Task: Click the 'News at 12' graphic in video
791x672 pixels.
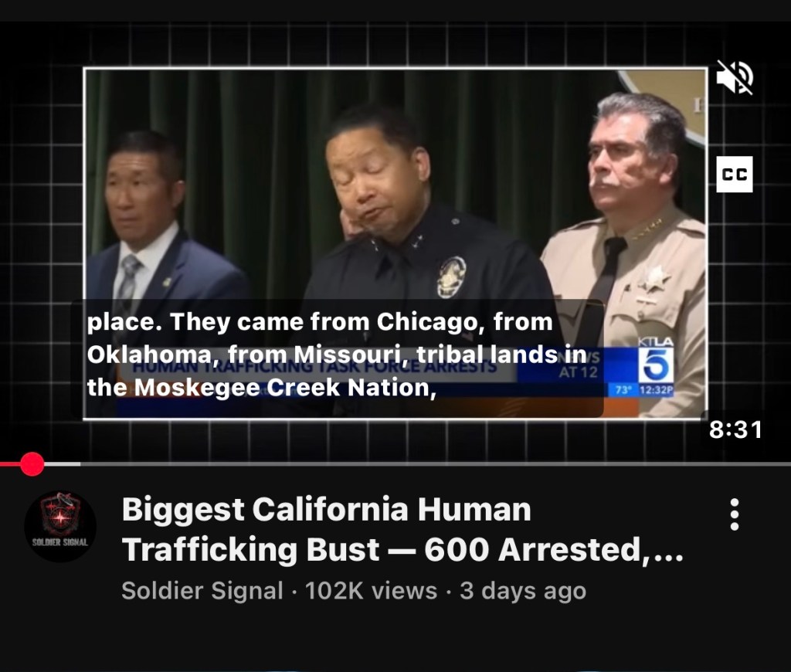Action: pyautogui.click(x=579, y=365)
